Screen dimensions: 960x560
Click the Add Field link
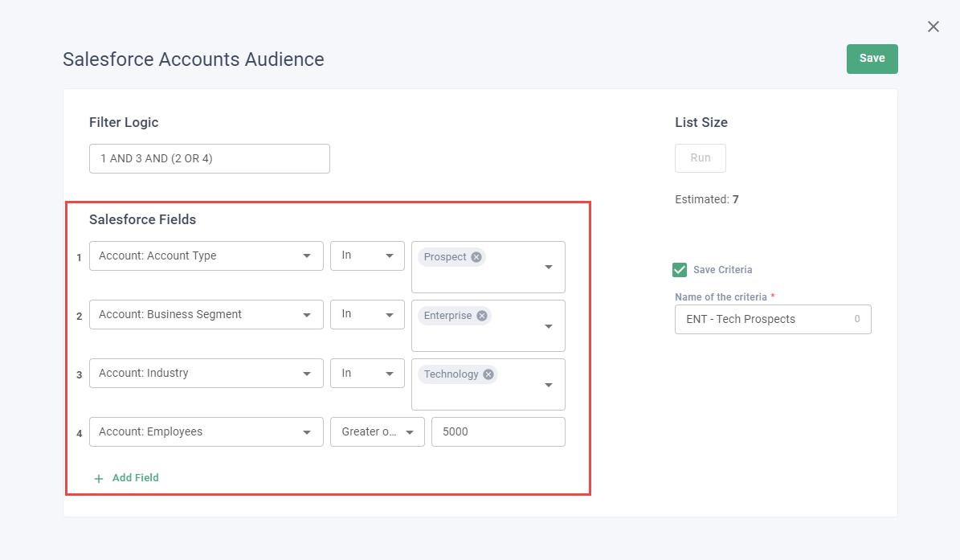[x=135, y=478]
